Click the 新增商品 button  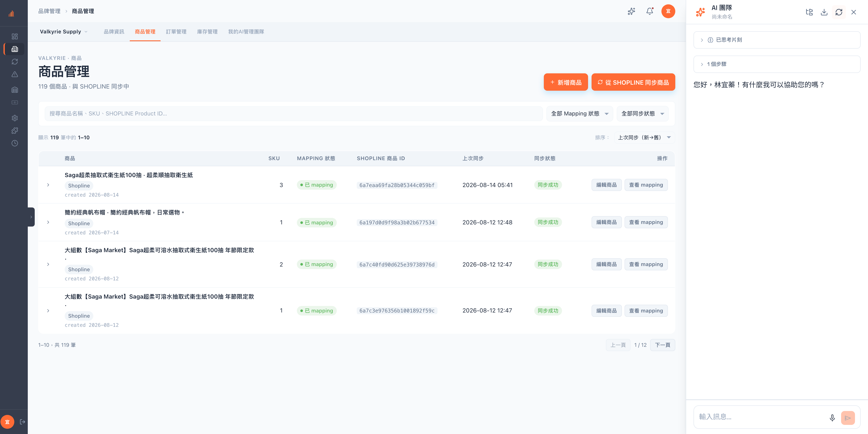click(x=566, y=82)
